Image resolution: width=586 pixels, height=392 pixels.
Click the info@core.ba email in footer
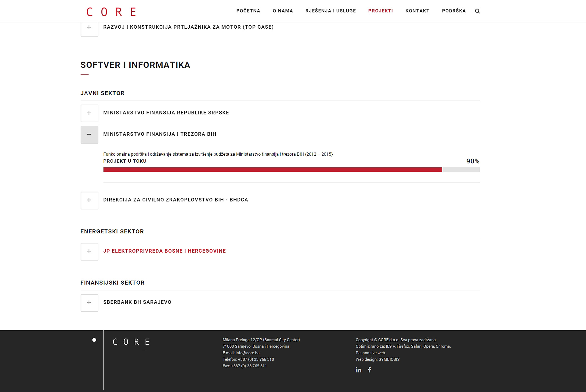click(x=248, y=353)
